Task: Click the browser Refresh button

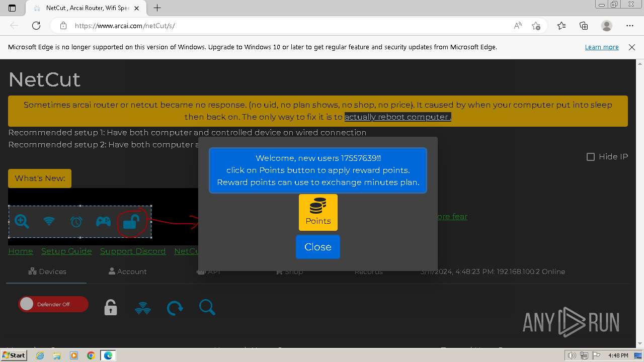Action: (x=36, y=26)
